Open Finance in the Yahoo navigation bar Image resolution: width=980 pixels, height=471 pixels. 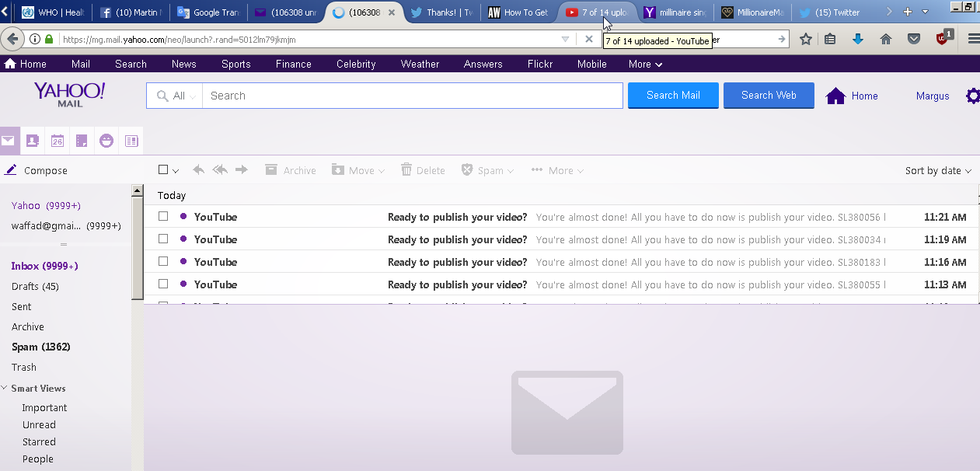pyautogui.click(x=293, y=65)
